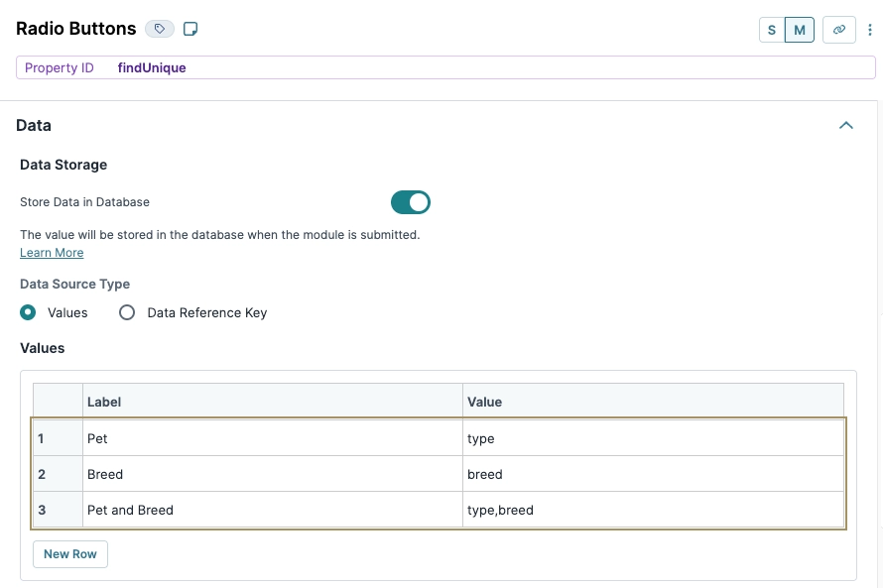
Task: Click the Radio Buttons component title
Action: click(75, 29)
